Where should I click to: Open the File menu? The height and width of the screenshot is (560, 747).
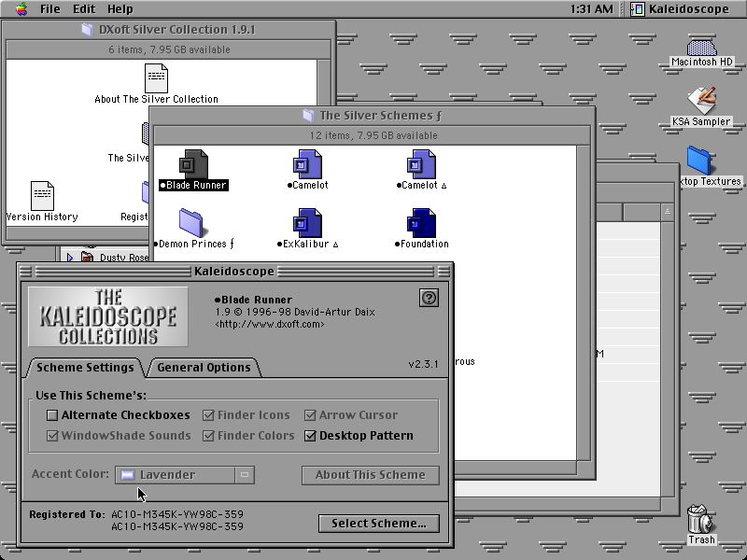(x=50, y=9)
